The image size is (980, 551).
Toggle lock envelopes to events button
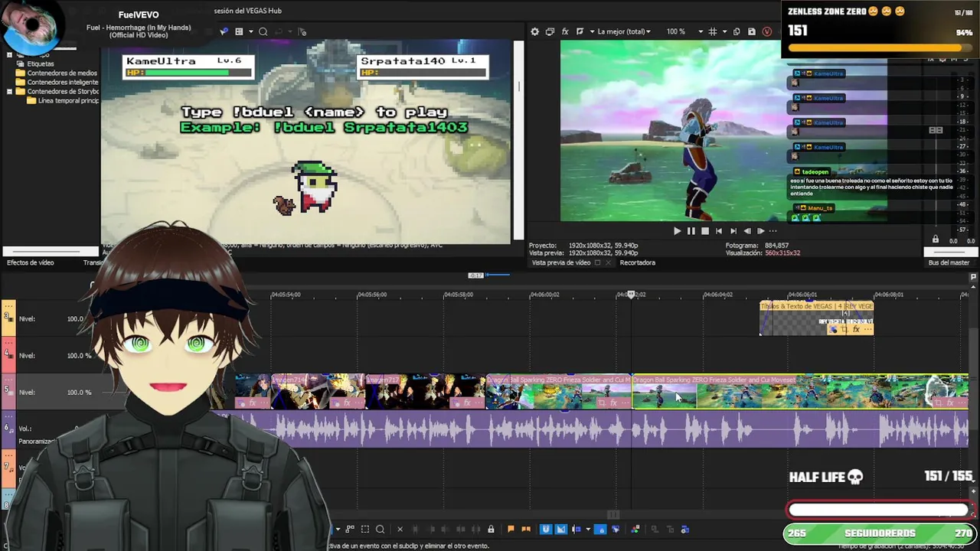coord(601,529)
